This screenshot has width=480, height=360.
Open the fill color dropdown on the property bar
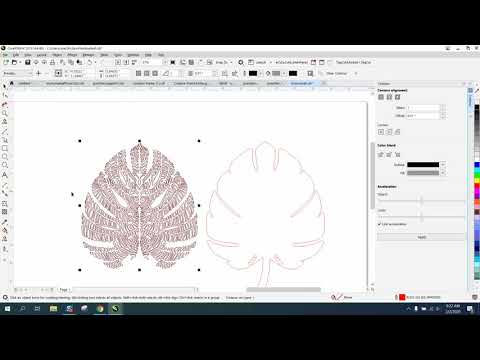click(283, 73)
